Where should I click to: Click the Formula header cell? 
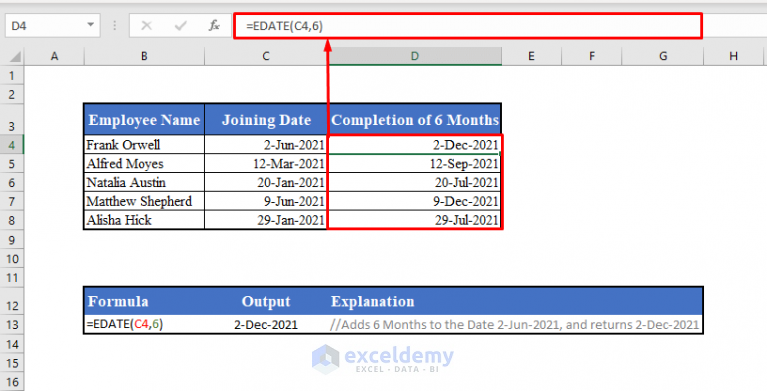[x=144, y=301]
